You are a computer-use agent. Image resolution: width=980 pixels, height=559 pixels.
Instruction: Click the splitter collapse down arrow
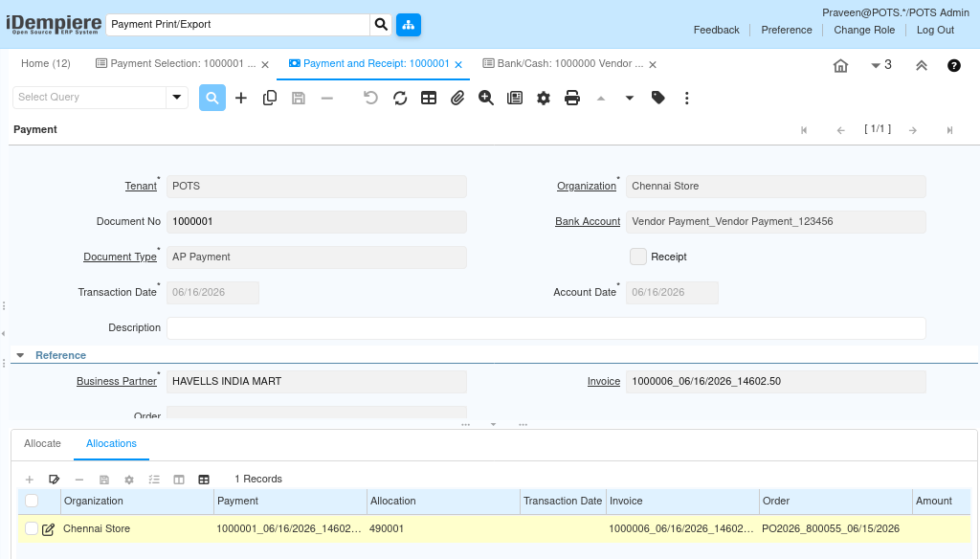tap(493, 425)
